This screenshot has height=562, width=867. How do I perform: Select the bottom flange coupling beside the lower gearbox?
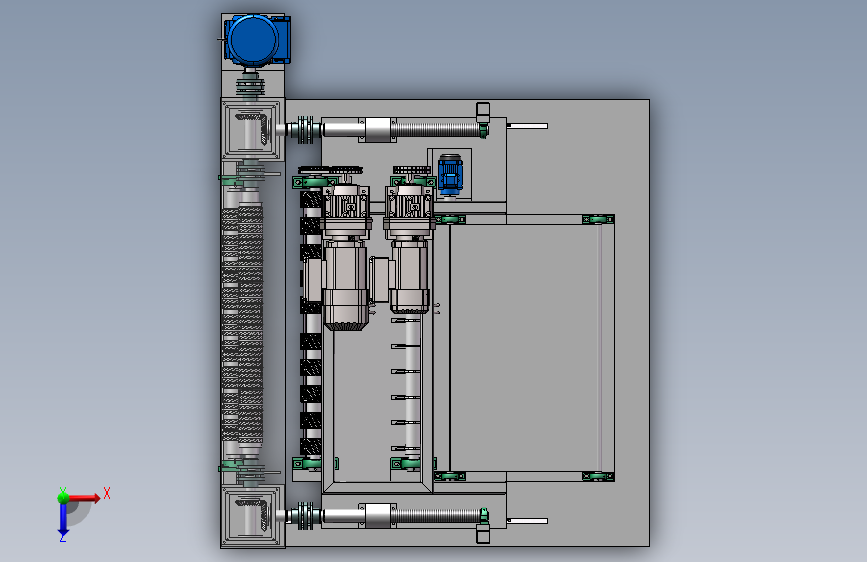point(305,516)
